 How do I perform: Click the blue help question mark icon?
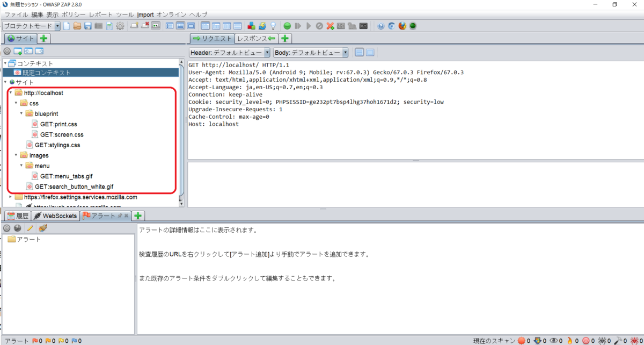click(381, 26)
